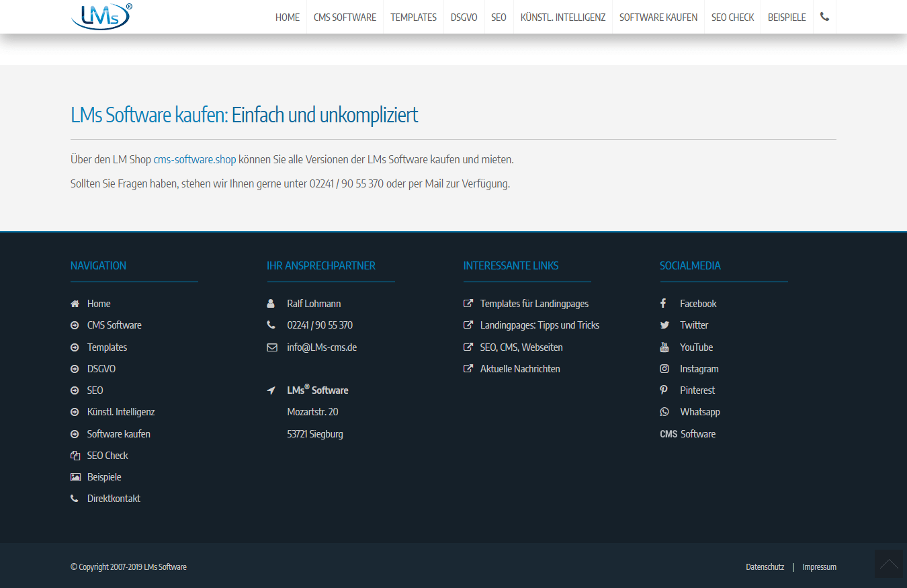This screenshot has height=588, width=907.
Task: Visit the Pinterest link text
Action: [x=697, y=390]
